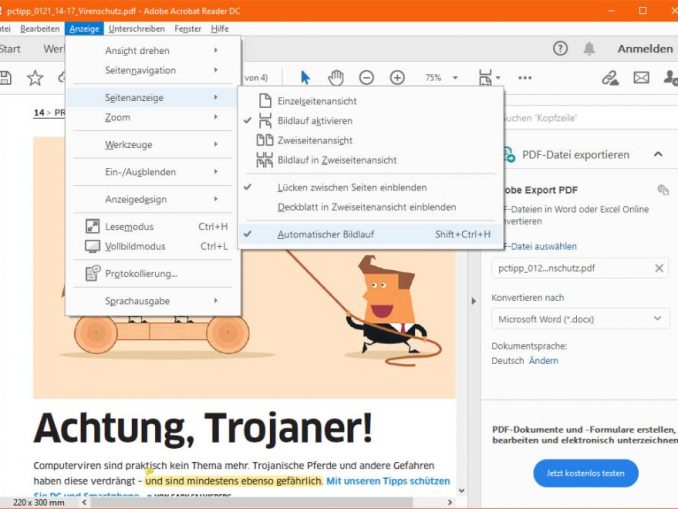Collapse right tools pane arrow

pyautogui.click(x=474, y=301)
